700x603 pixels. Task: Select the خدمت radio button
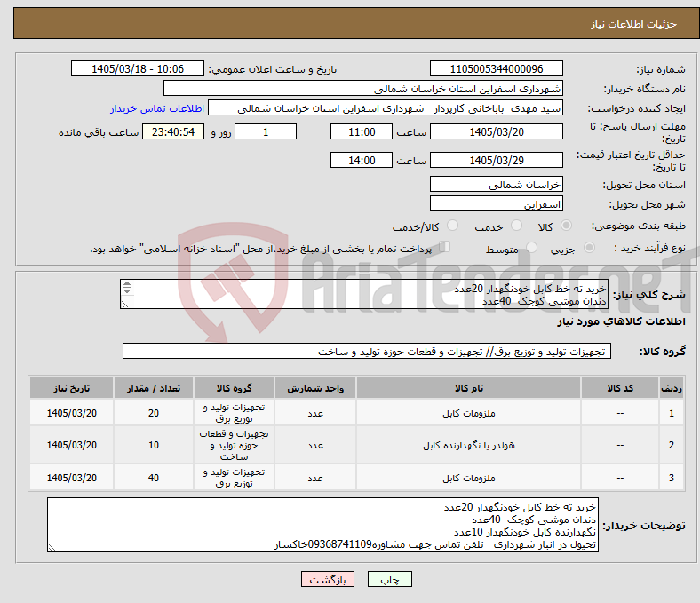(x=516, y=226)
